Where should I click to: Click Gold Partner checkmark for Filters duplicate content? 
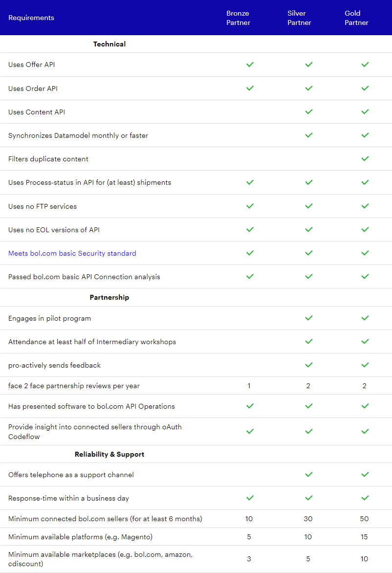pos(365,158)
